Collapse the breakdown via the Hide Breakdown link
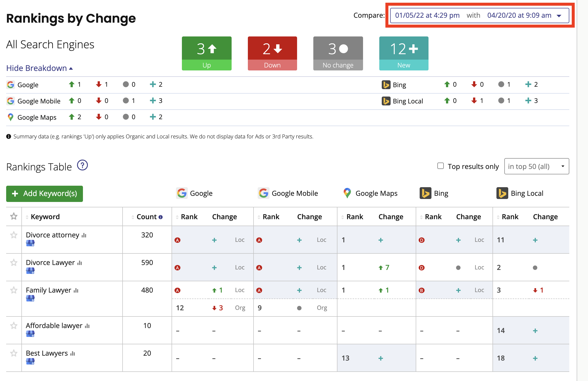 (x=40, y=68)
